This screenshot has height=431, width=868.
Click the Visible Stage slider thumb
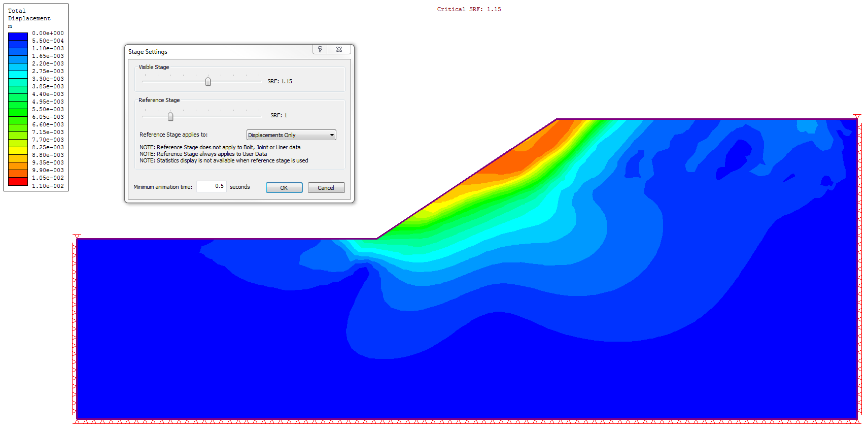(208, 81)
